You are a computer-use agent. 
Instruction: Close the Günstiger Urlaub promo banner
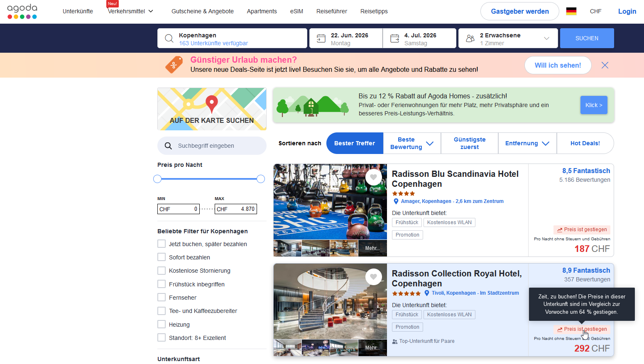pos(605,65)
